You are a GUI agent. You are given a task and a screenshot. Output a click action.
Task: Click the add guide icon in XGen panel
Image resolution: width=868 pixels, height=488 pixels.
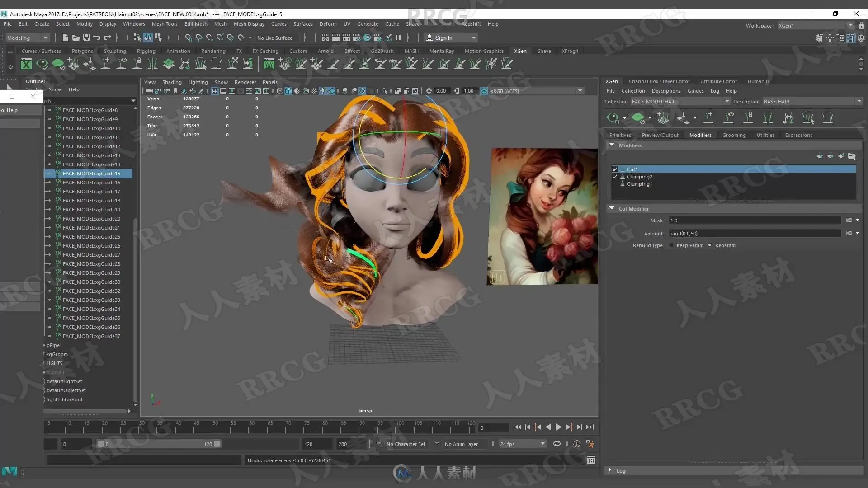pos(708,118)
